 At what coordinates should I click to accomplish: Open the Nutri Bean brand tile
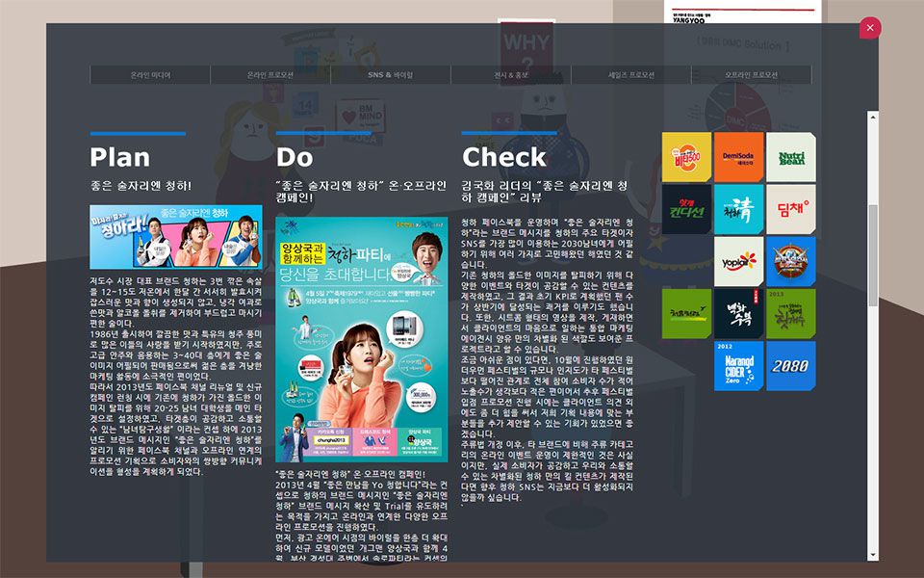click(790, 158)
